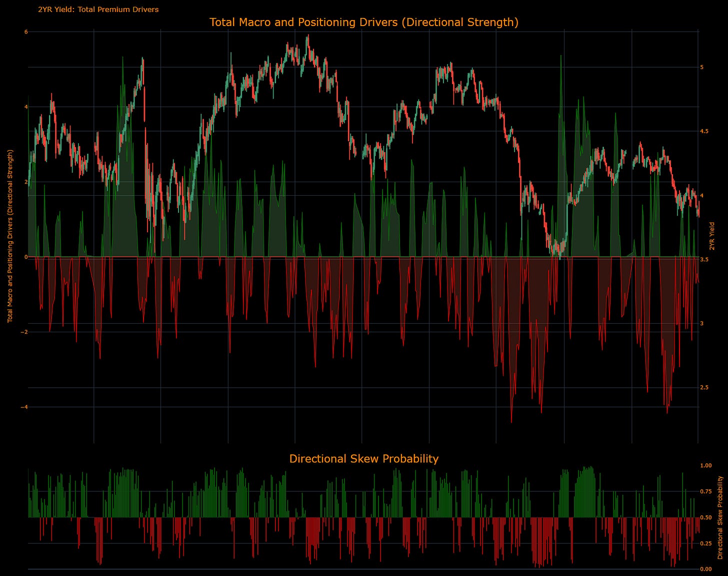Click the skew axis tick '0.25'
The image size is (728, 576).
(x=705, y=543)
